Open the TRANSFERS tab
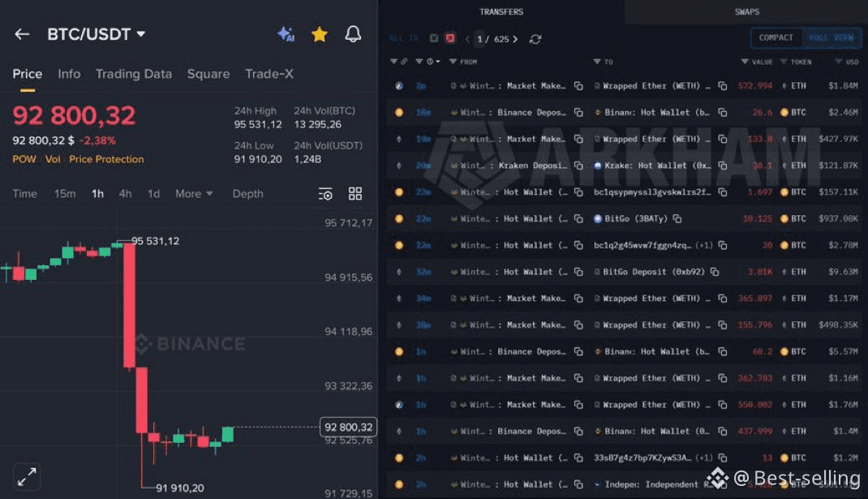Image resolution: width=868 pixels, height=499 pixels. click(501, 11)
